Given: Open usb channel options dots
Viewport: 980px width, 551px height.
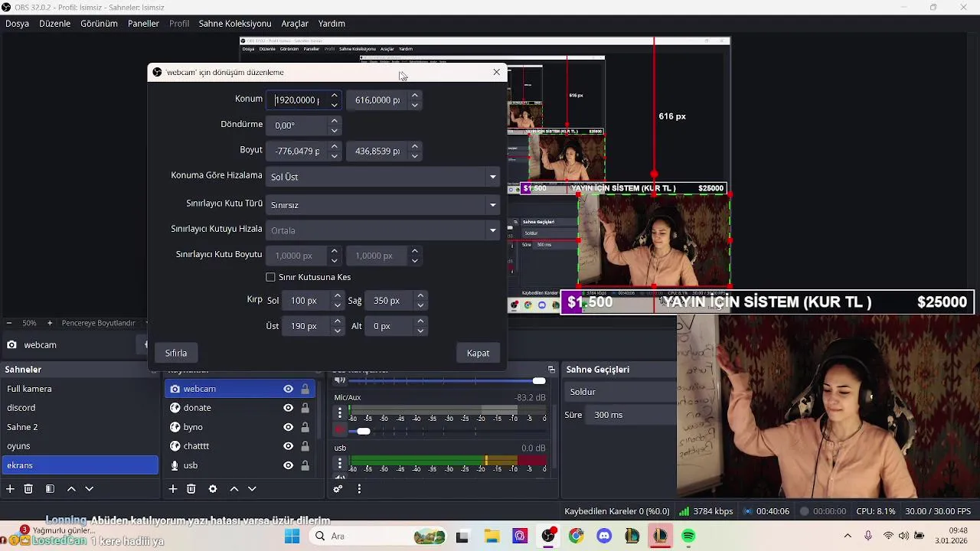Looking at the screenshot, I should pyautogui.click(x=340, y=463).
